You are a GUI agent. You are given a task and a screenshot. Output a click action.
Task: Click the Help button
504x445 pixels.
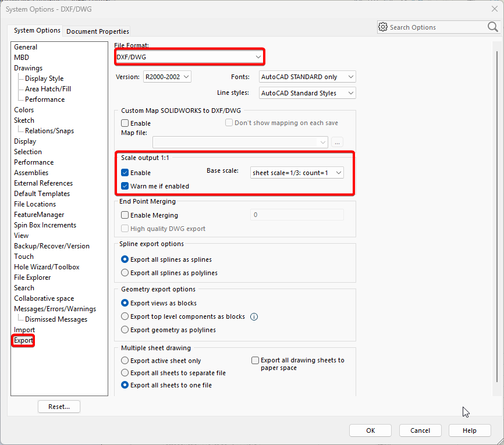pyautogui.click(x=470, y=430)
